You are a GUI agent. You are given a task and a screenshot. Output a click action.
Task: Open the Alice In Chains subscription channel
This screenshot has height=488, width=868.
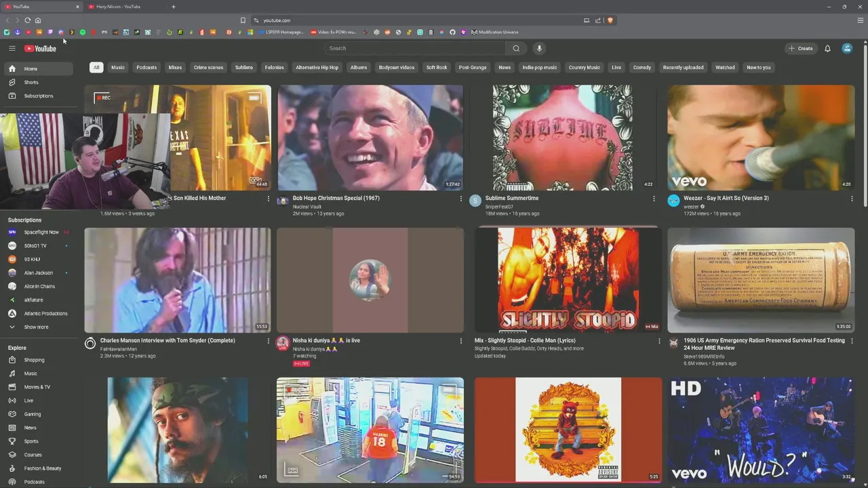38,286
